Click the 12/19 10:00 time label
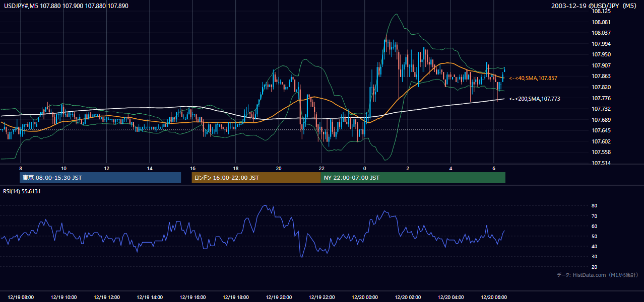The width and height of the screenshot is (644, 302). (x=64, y=297)
